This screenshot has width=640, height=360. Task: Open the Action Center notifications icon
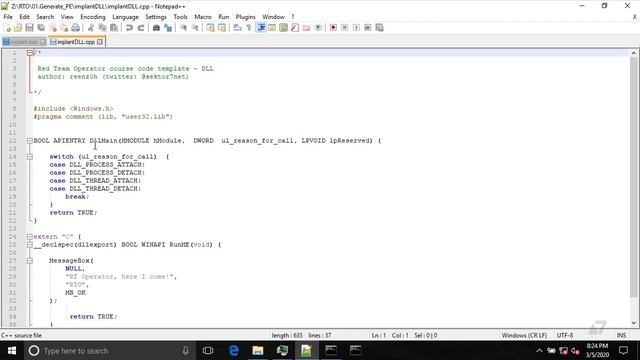pos(623,351)
